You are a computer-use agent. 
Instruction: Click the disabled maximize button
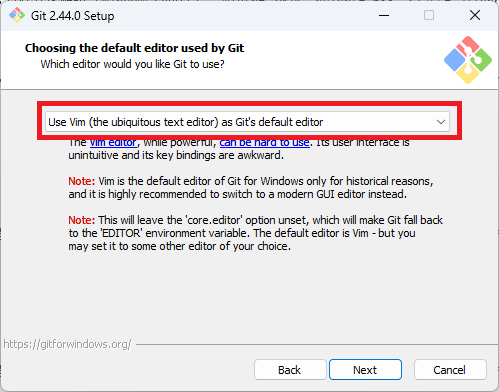(429, 15)
